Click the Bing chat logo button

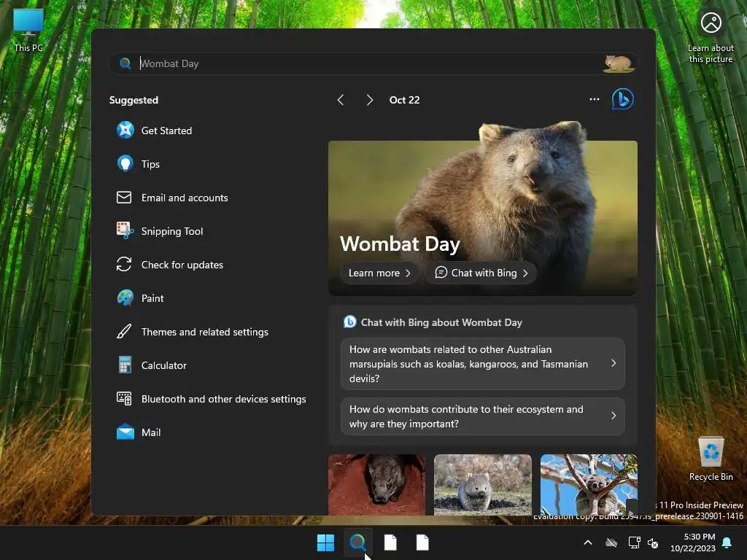click(x=623, y=99)
